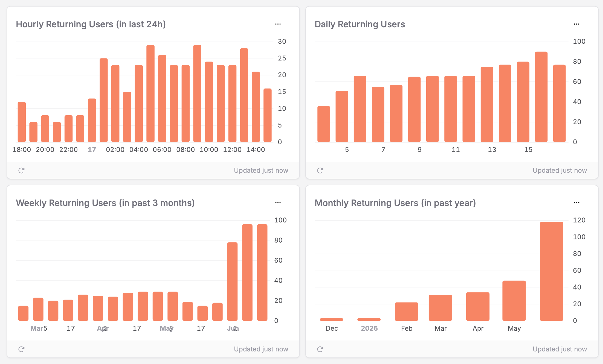Select the Feb bar in Monthly chart
Image resolution: width=603 pixels, height=364 pixels.
(x=406, y=312)
